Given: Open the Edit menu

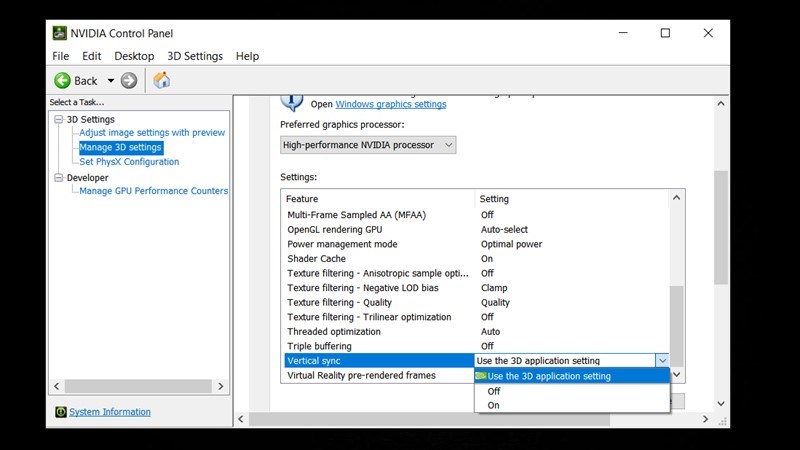Looking at the screenshot, I should tap(92, 56).
